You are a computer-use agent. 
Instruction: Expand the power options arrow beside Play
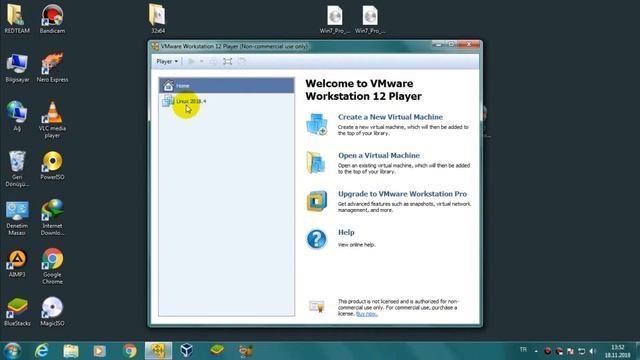201,61
